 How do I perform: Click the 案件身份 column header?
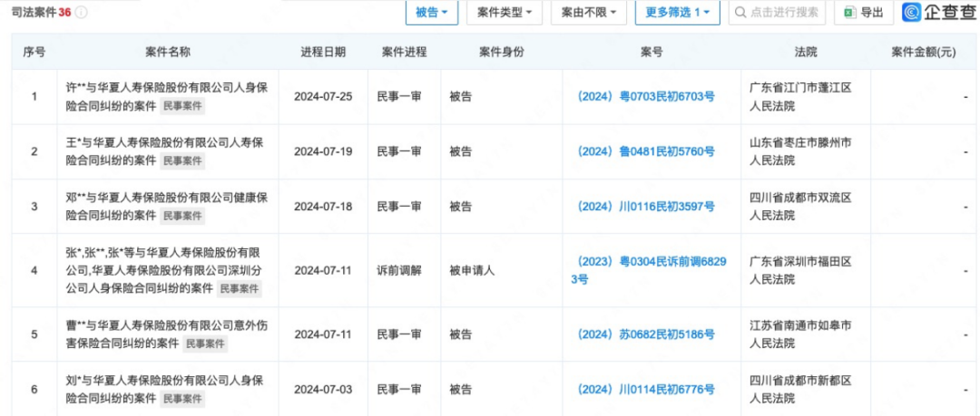pos(502,53)
